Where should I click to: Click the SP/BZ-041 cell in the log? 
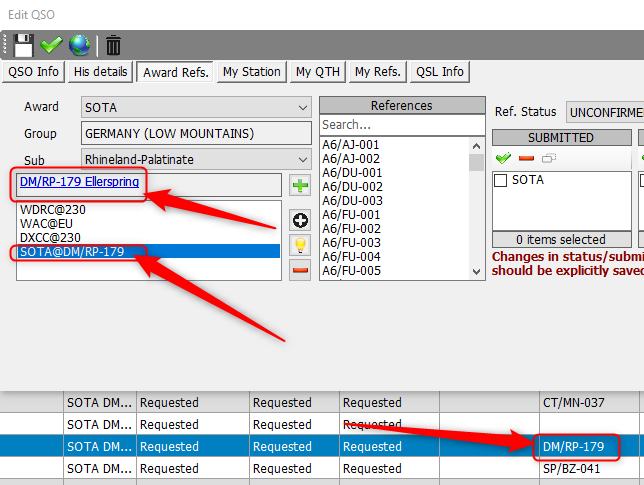point(589,469)
